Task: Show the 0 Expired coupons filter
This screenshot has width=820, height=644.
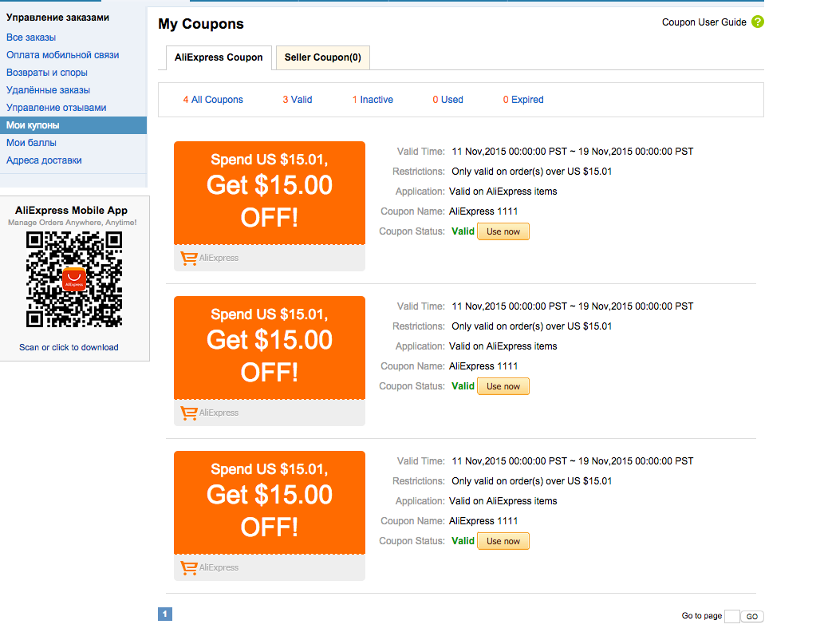Action: pyautogui.click(x=523, y=100)
